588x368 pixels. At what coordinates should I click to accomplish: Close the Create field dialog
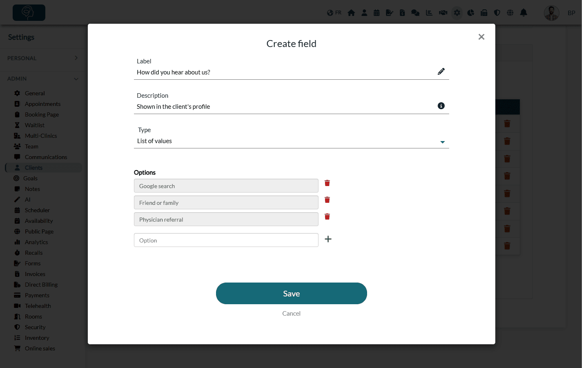coord(481,37)
